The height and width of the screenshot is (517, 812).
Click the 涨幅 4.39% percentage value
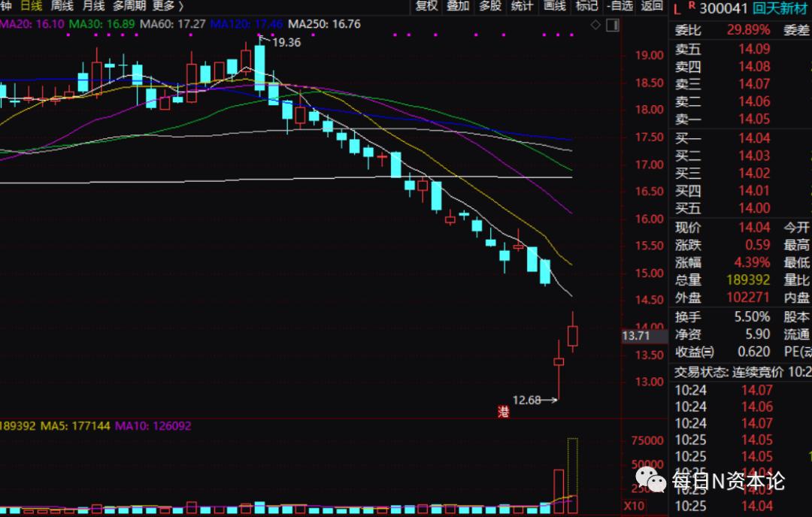pos(752,262)
